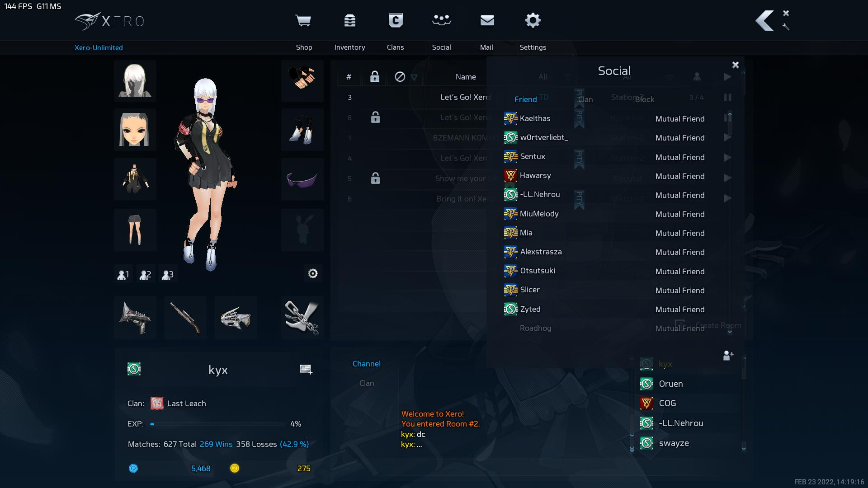The image size is (868, 488).
Task: Click the name card icon beside kyx
Action: [306, 370]
